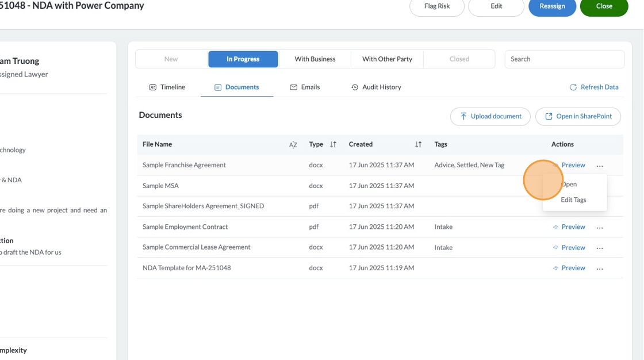Click ellipsis icon for Sample Franchise Agreement
The height and width of the screenshot is (360, 644).
(600, 166)
